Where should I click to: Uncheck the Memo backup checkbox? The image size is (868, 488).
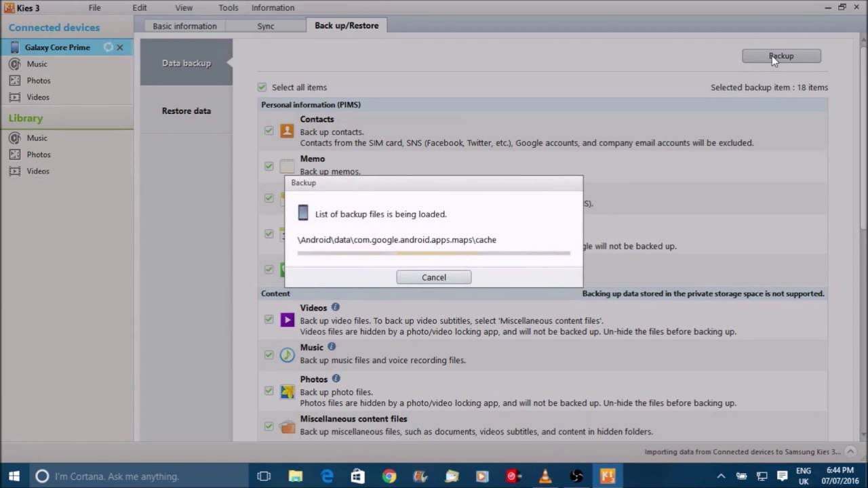(269, 166)
